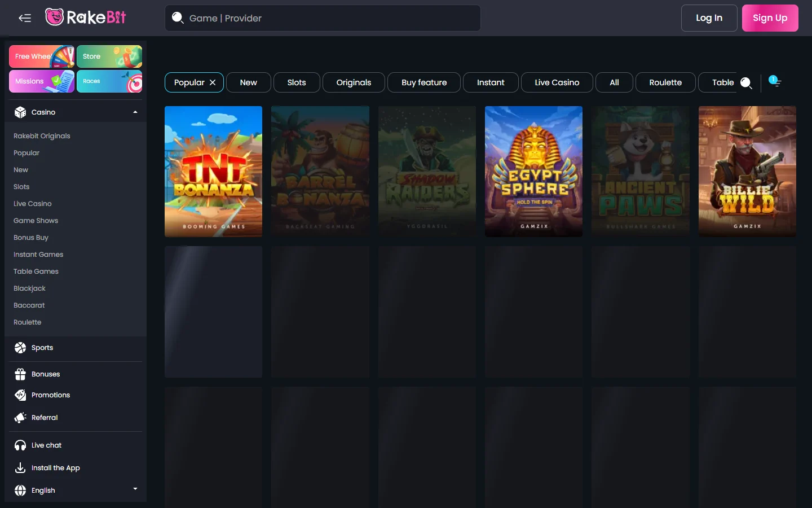Open the Store promo tile

coord(109,56)
